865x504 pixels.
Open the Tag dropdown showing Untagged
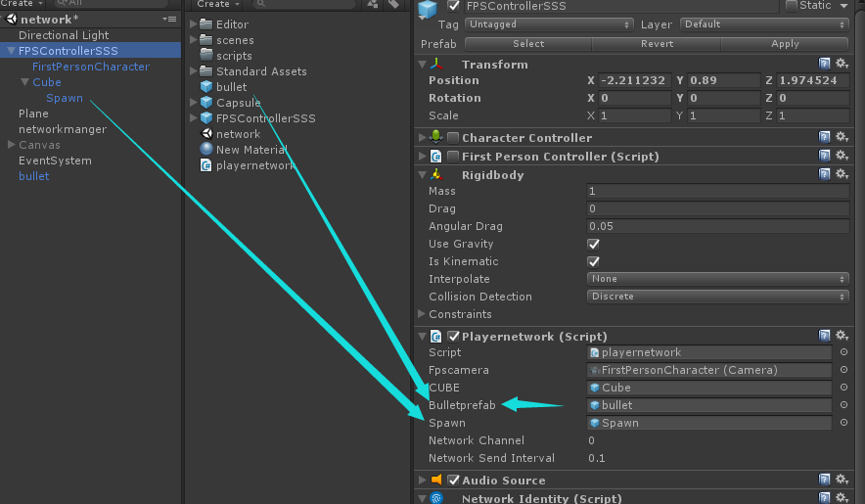[x=549, y=24]
